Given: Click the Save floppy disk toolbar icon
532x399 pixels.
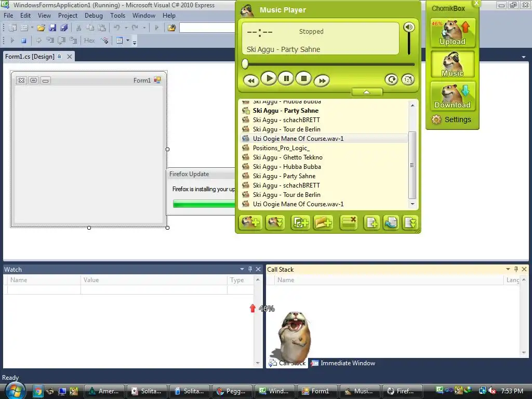Looking at the screenshot, I should click(52, 28).
